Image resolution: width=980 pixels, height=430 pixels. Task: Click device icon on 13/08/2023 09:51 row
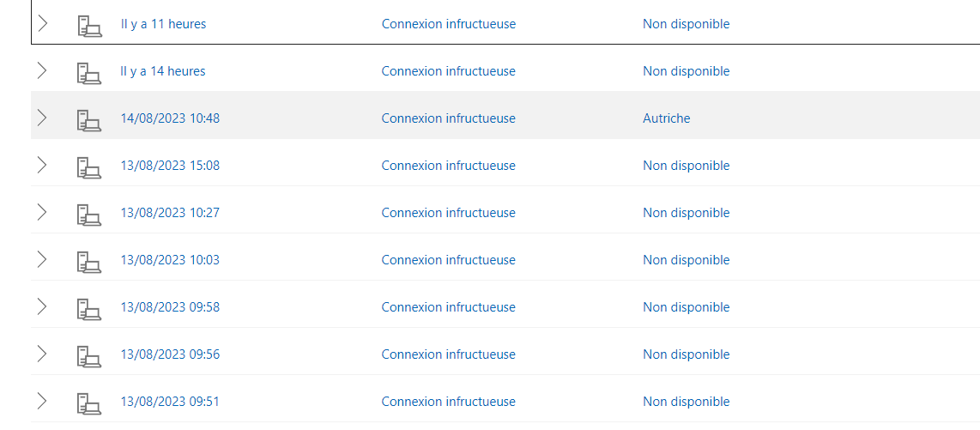(89, 403)
